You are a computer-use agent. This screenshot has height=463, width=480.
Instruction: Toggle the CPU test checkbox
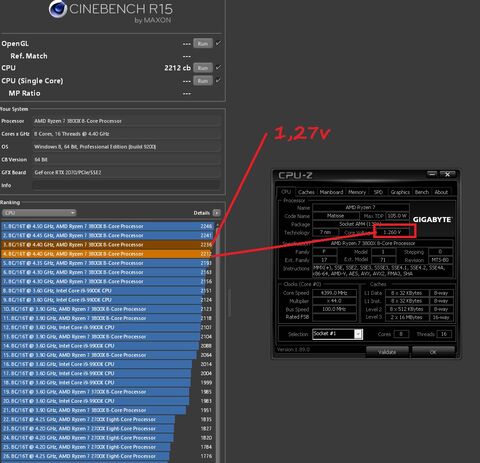tap(218, 67)
